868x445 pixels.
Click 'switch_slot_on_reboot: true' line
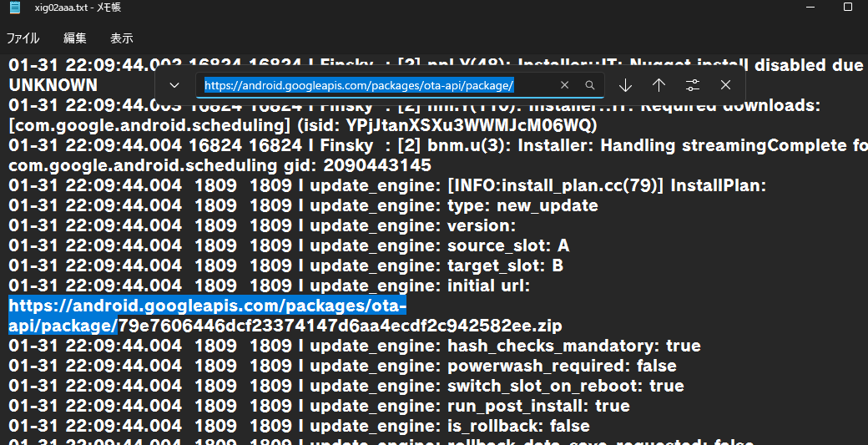(x=346, y=385)
